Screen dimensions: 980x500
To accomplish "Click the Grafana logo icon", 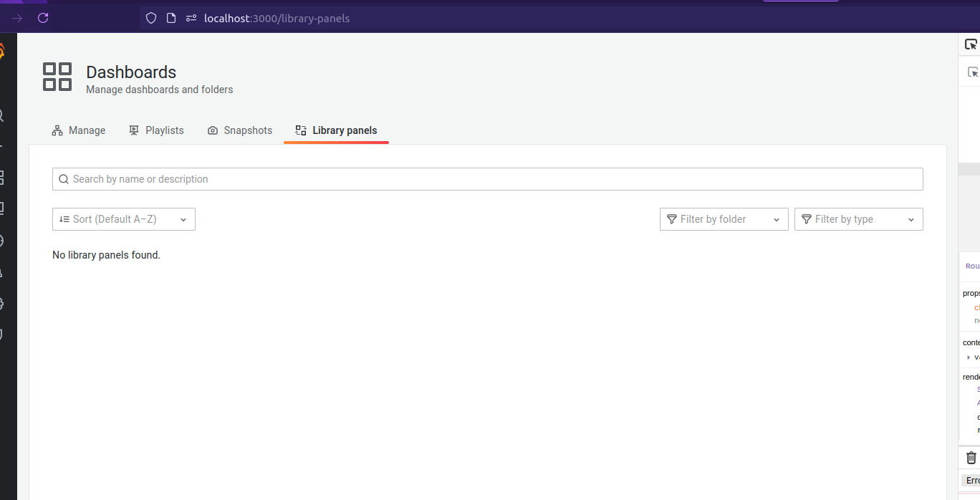I will [x=3, y=49].
